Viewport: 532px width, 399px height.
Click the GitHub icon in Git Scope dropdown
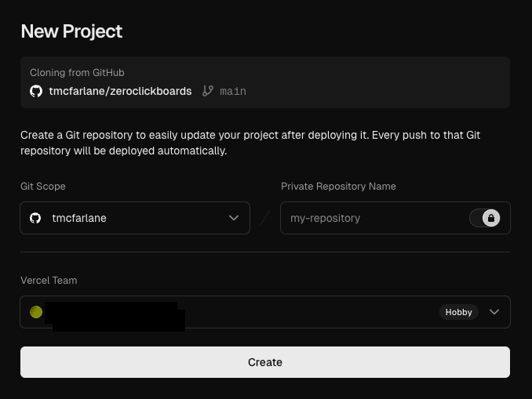tap(35, 218)
